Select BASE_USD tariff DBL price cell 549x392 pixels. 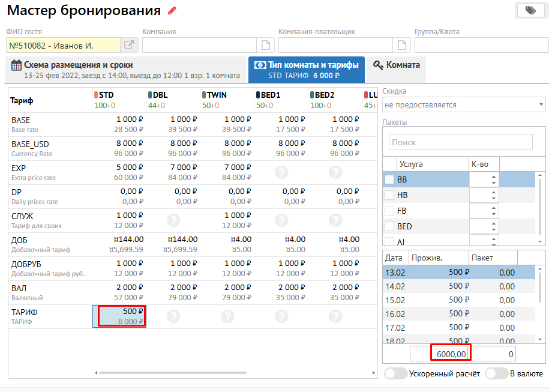(x=173, y=148)
